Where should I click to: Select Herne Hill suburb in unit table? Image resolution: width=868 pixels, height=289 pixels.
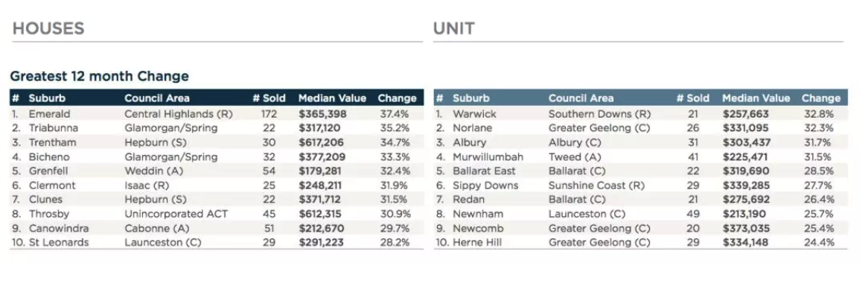477,243
